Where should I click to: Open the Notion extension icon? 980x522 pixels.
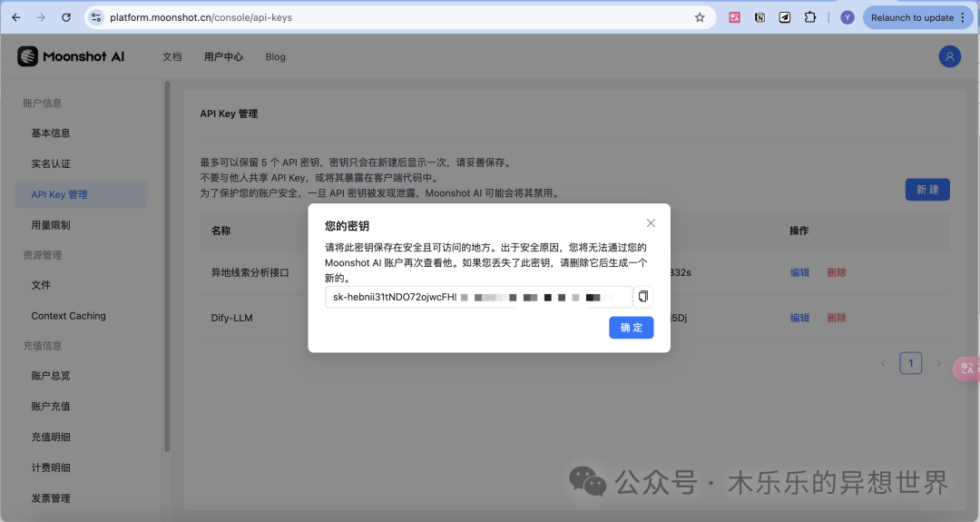coord(759,17)
